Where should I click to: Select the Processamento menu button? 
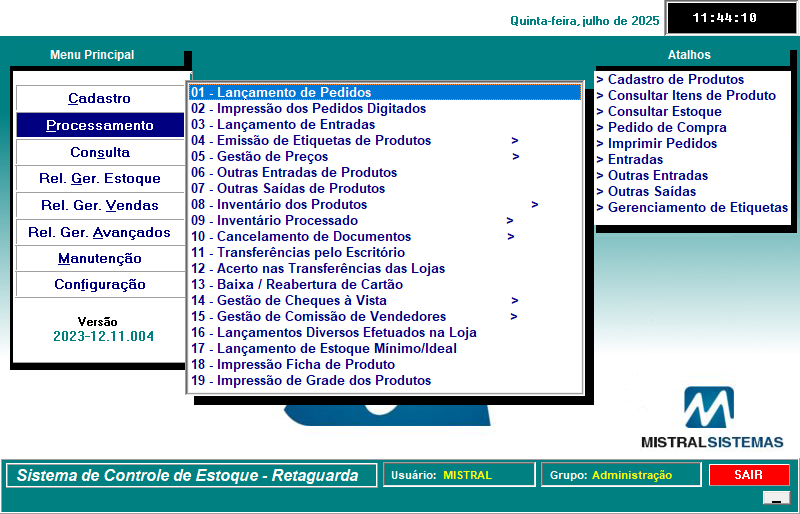(x=99, y=126)
